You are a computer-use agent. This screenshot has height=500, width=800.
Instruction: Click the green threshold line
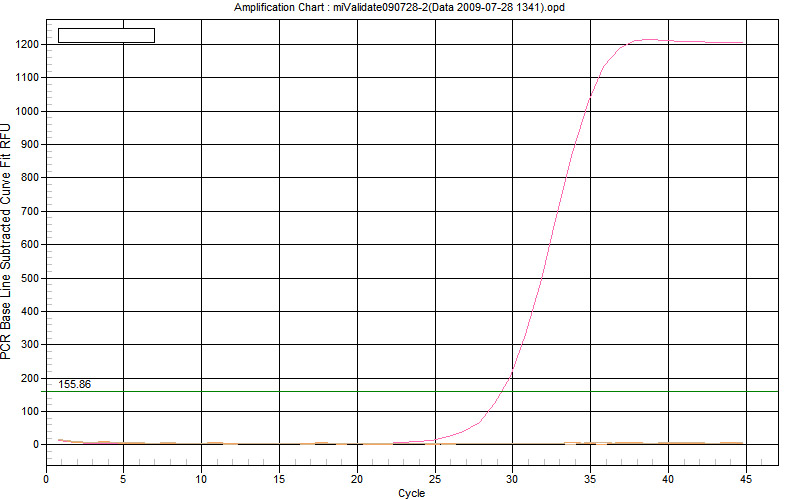[408, 391]
